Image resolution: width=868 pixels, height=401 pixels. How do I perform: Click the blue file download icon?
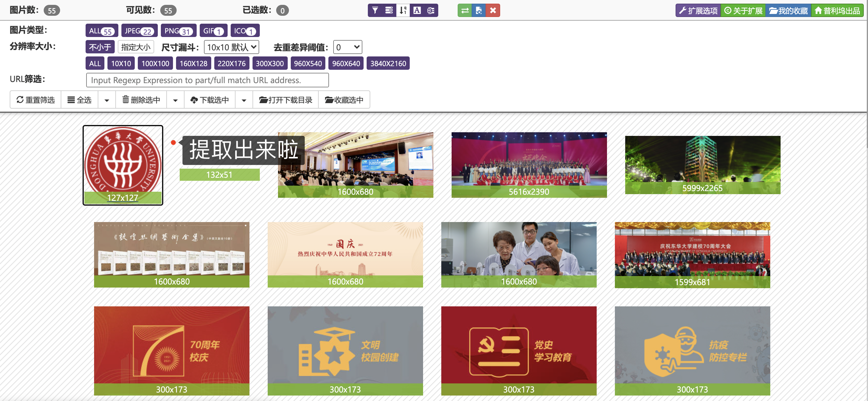479,10
